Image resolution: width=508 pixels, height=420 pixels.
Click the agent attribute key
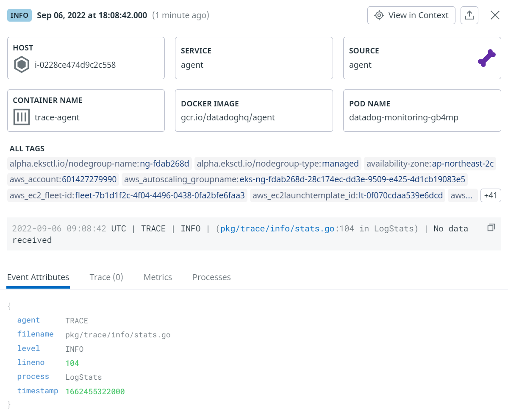28,320
